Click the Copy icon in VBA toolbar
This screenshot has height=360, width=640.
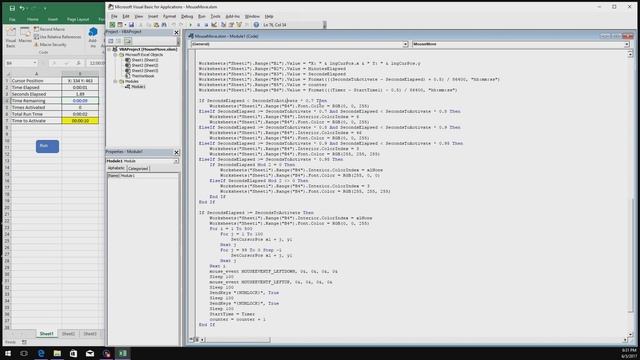tap(148, 25)
